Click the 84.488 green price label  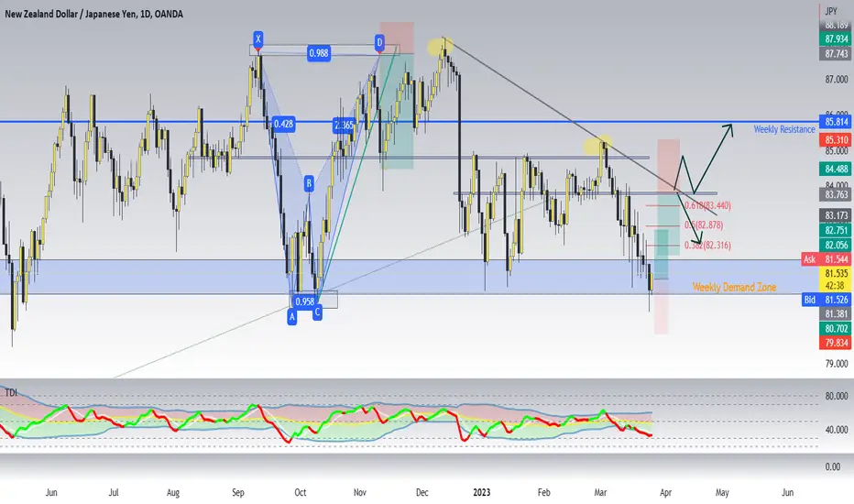[836, 169]
